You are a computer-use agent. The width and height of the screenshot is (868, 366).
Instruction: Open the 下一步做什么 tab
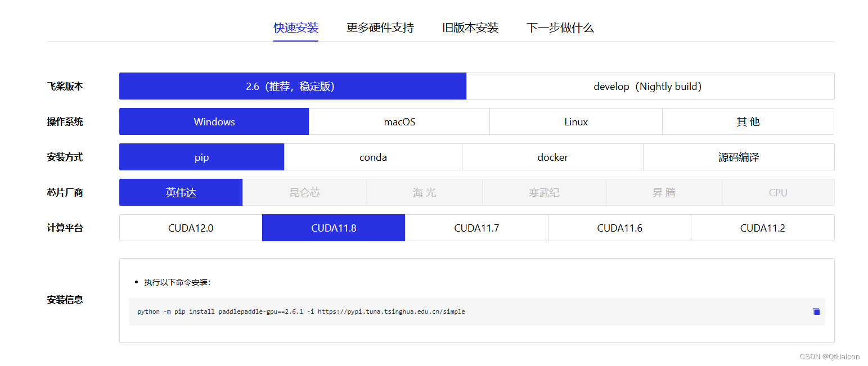[560, 27]
